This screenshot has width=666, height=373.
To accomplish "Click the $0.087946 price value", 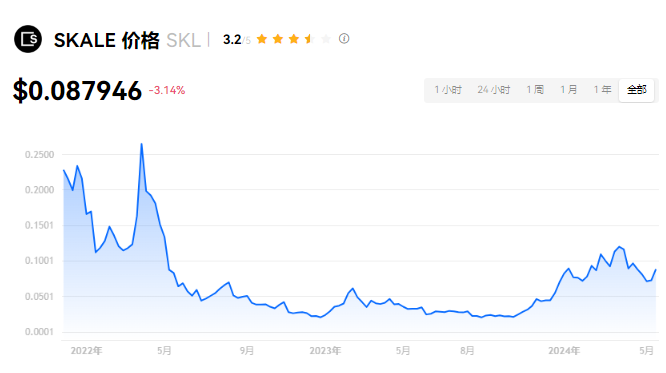I will pos(77,90).
